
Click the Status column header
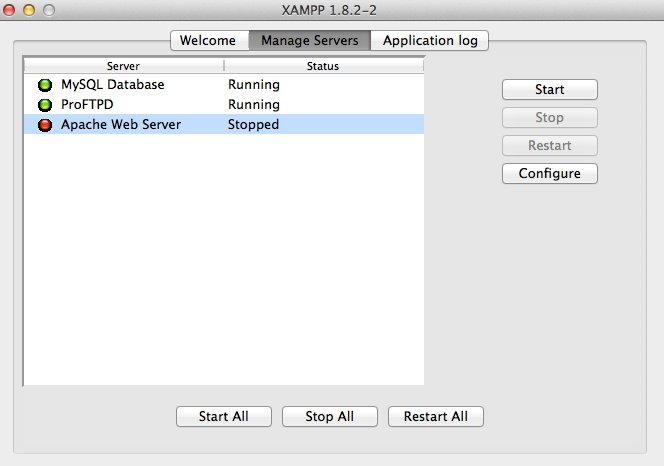pos(323,66)
